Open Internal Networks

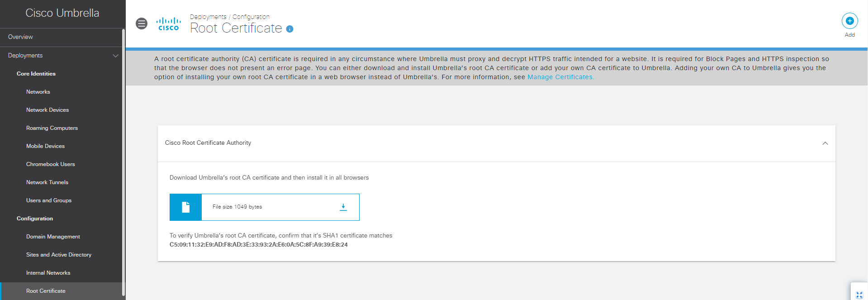(x=48, y=273)
